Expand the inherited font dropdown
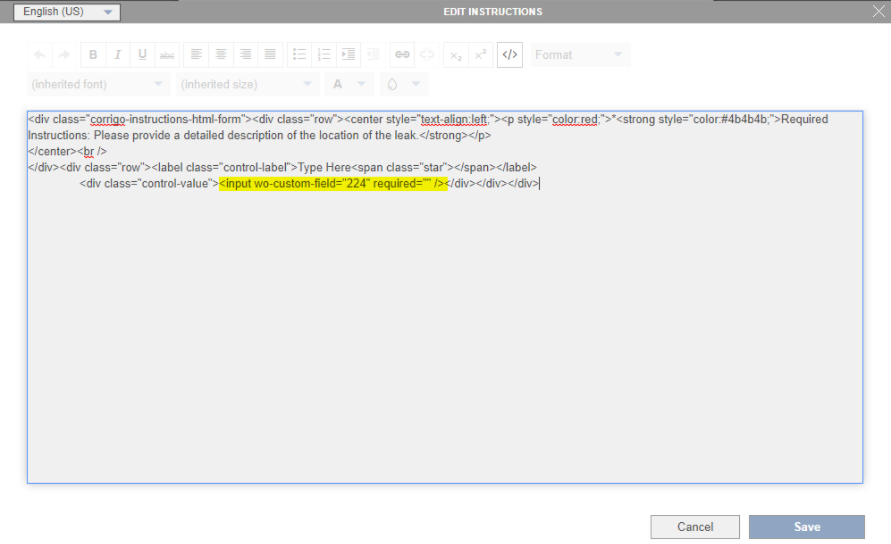The height and width of the screenshot is (544, 891). pos(98,85)
